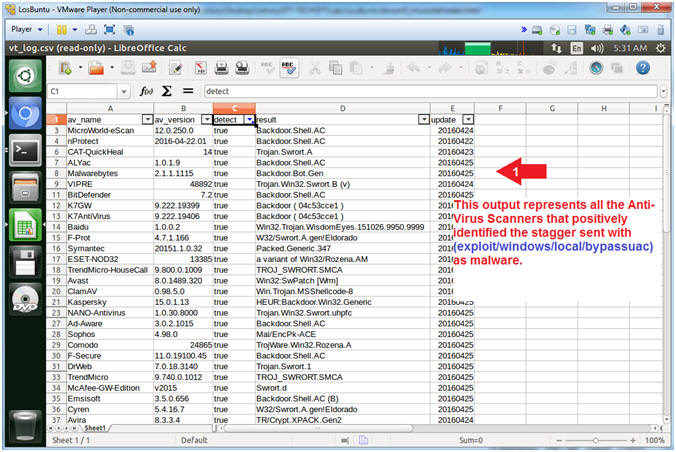This screenshot has width=676, height=452.
Task: Click the Sum=0 status bar field
Action: [x=471, y=440]
